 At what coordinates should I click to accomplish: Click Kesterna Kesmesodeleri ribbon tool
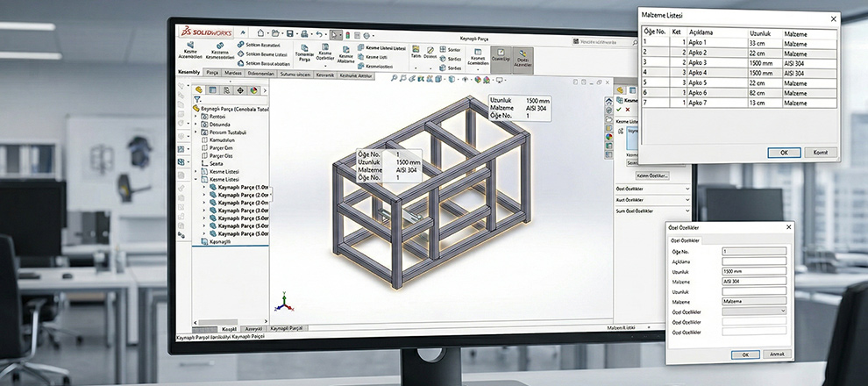click(220, 51)
